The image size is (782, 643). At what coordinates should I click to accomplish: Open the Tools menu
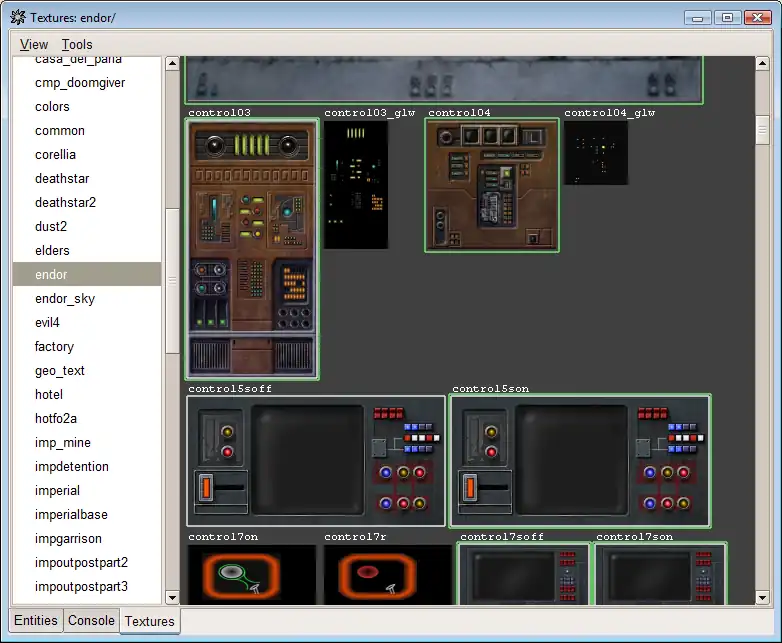(x=77, y=44)
